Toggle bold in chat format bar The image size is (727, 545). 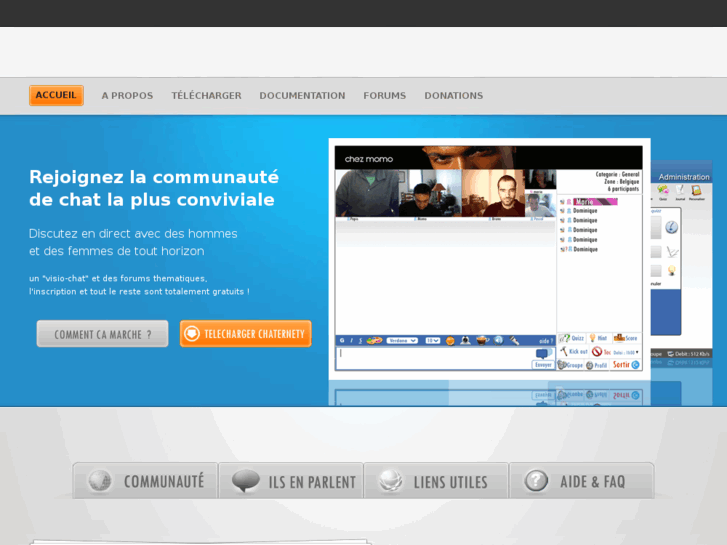tap(342, 340)
